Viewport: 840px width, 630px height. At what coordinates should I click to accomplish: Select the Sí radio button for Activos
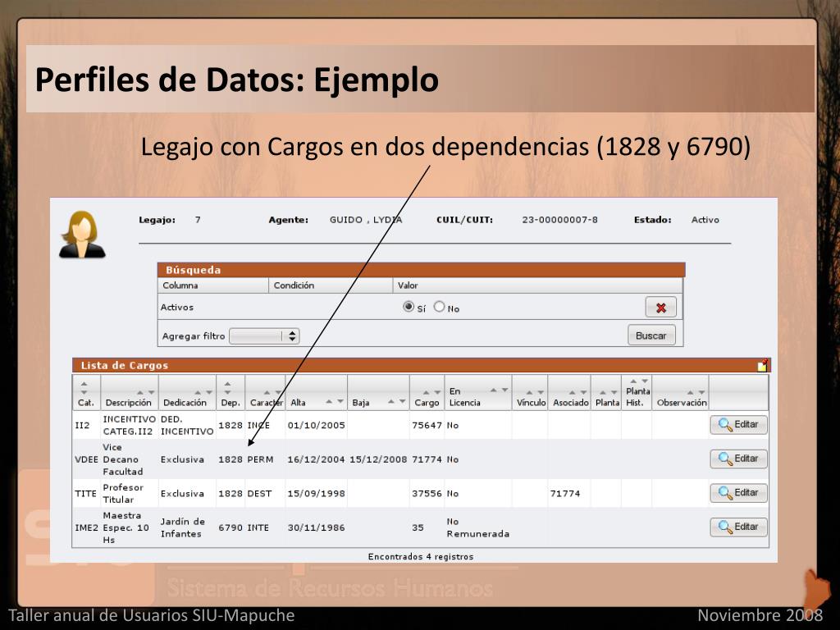click(409, 307)
